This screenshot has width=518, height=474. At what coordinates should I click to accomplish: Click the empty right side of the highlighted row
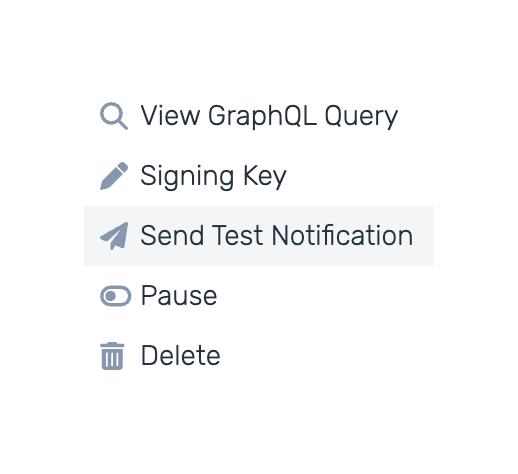[x=424, y=236]
